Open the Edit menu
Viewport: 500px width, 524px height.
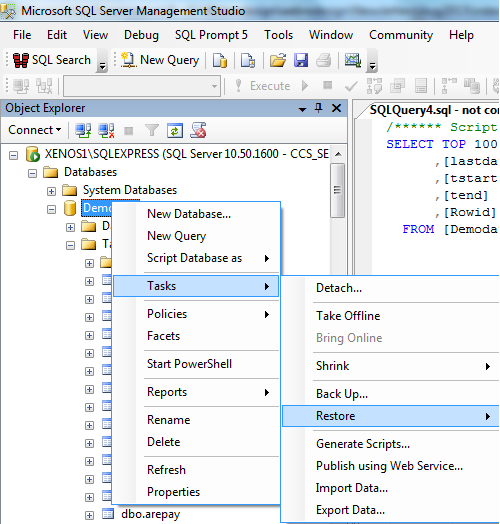tap(57, 35)
